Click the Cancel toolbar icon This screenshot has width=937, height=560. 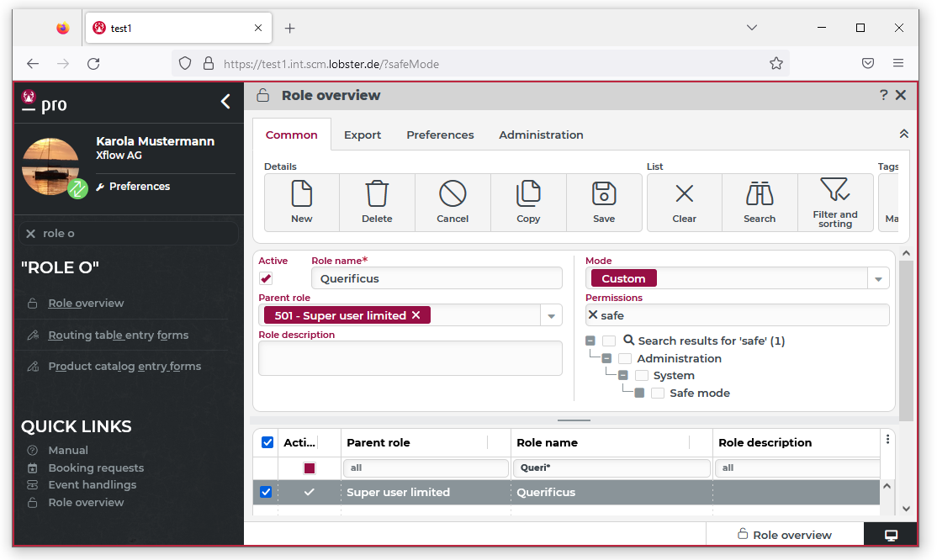453,202
